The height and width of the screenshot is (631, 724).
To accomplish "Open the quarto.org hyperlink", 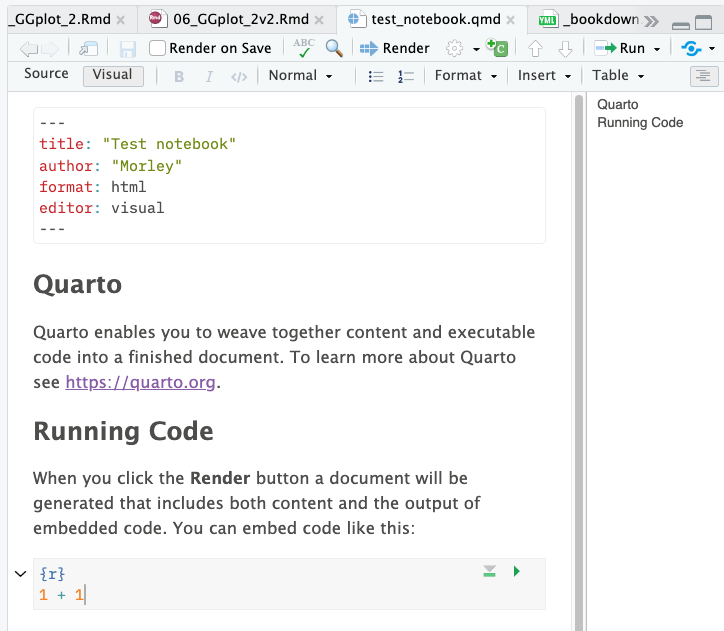I will [x=141, y=382].
